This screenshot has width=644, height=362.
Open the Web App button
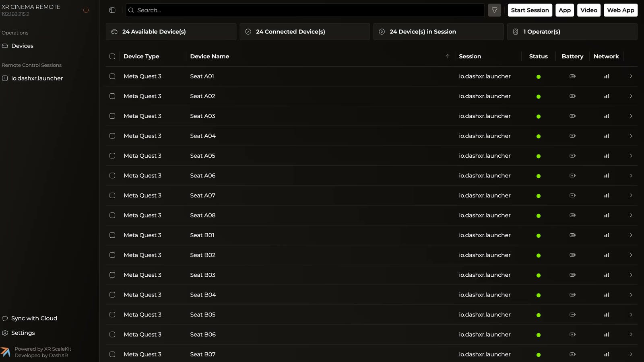tap(621, 10)
